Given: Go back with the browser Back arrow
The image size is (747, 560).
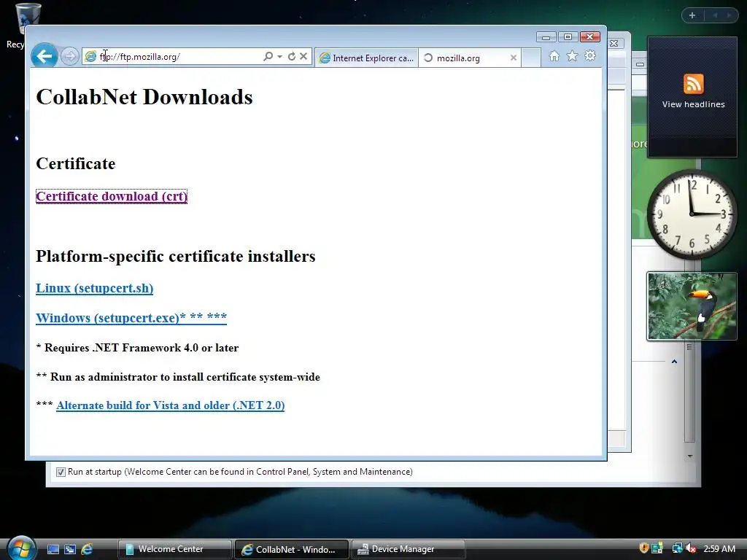Looking at the screenshot, I should pyautogui.click(x=44, y=56).
